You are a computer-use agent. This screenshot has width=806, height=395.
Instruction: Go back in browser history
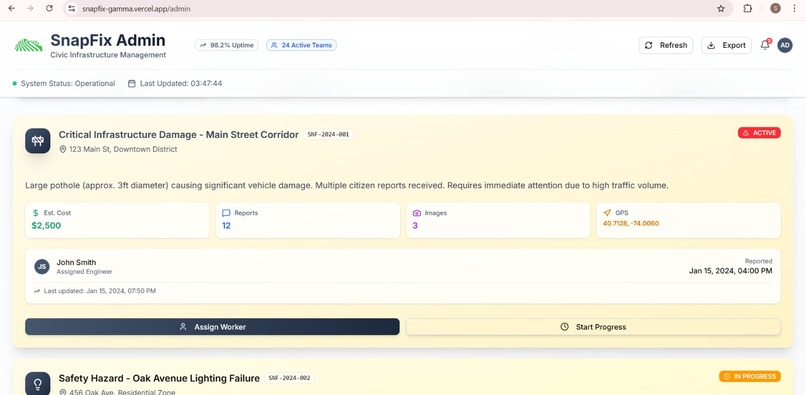[11, 9]
